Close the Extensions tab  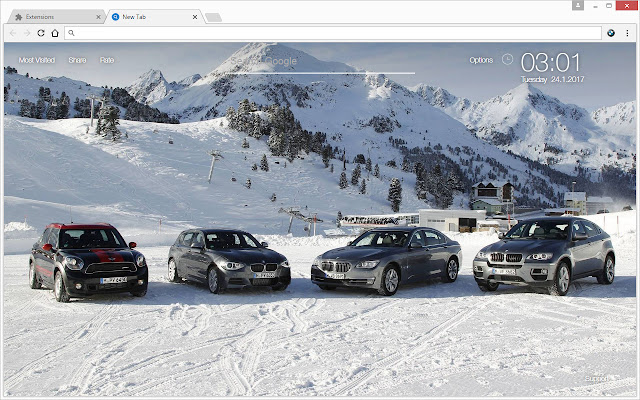98,17
